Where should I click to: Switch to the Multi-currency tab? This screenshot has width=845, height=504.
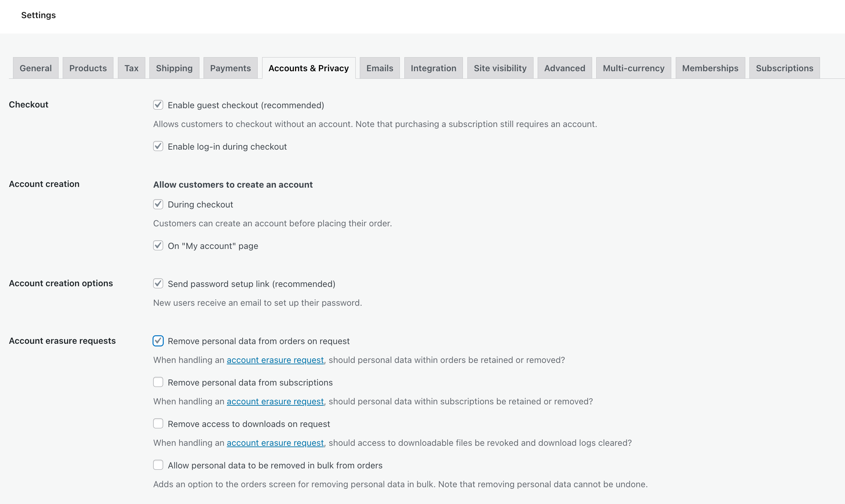(634, 68)
